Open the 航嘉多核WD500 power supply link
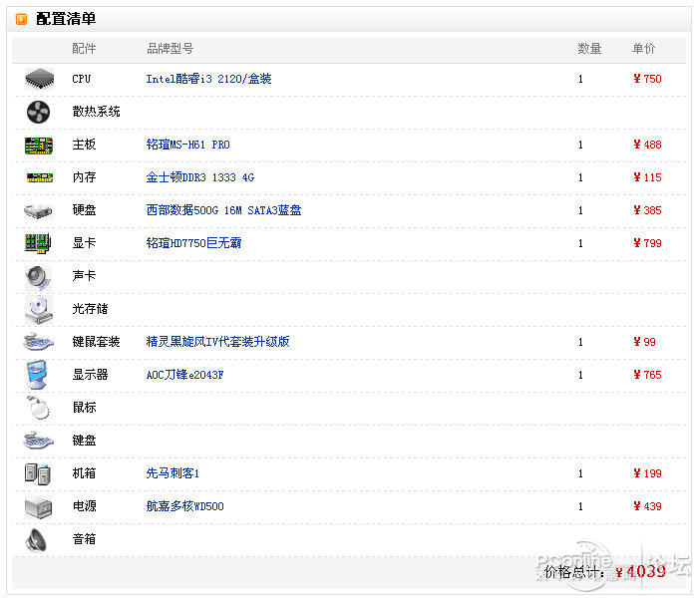The width and height of the screenshot is (700, 601). [x=184, y=506]
